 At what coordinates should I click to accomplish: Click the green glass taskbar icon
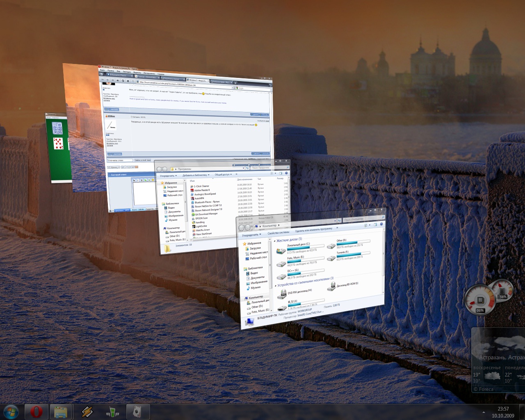[x=112, y=412]
